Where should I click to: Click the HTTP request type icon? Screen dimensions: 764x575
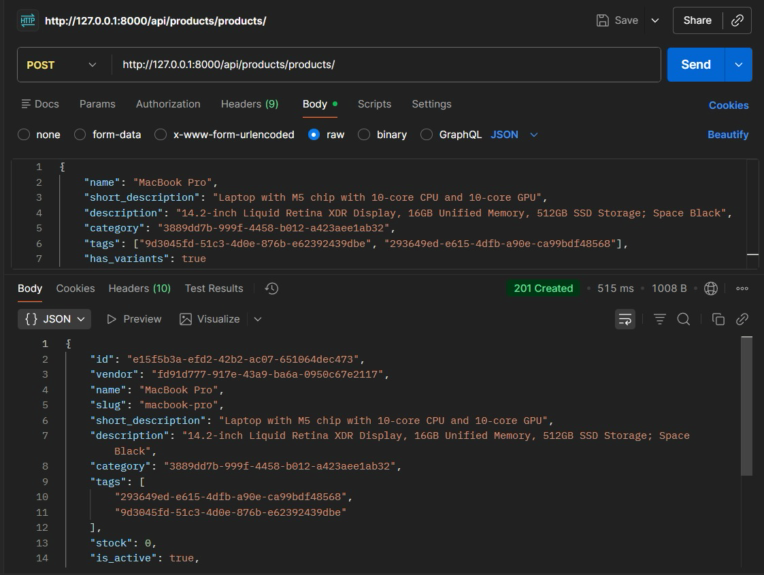[x=28, y=20]
